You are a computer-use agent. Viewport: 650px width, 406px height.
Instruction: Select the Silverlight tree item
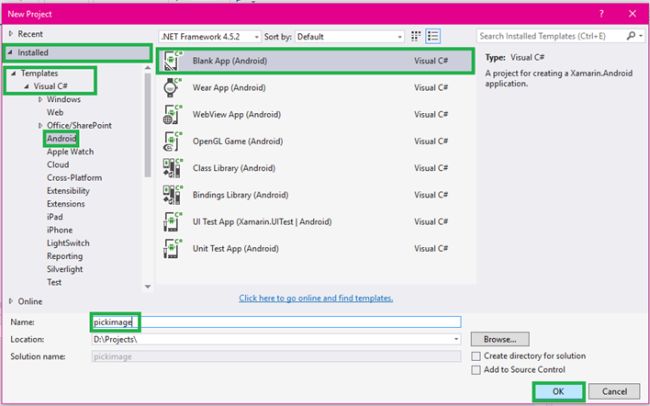click(65, 269)
